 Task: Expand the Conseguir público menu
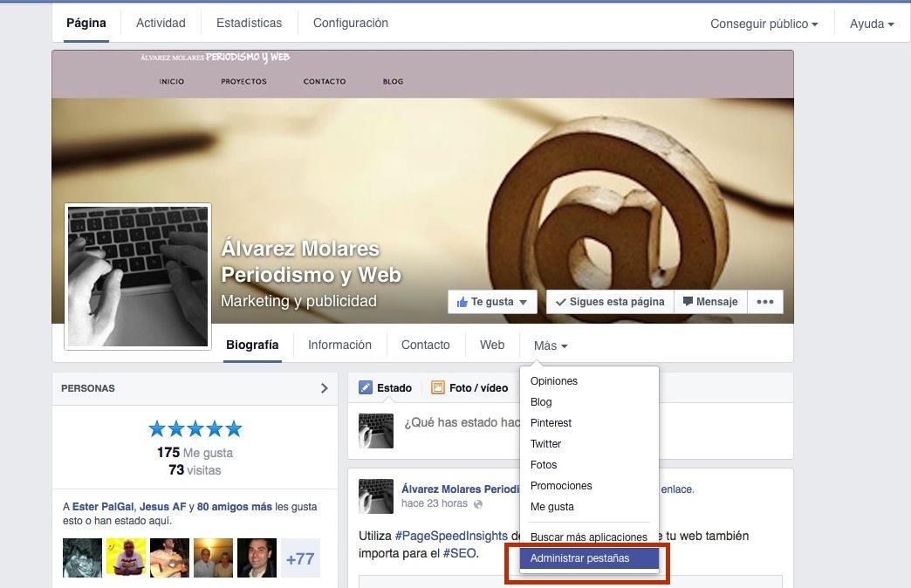pyautogui.click(x=764, y=24)
